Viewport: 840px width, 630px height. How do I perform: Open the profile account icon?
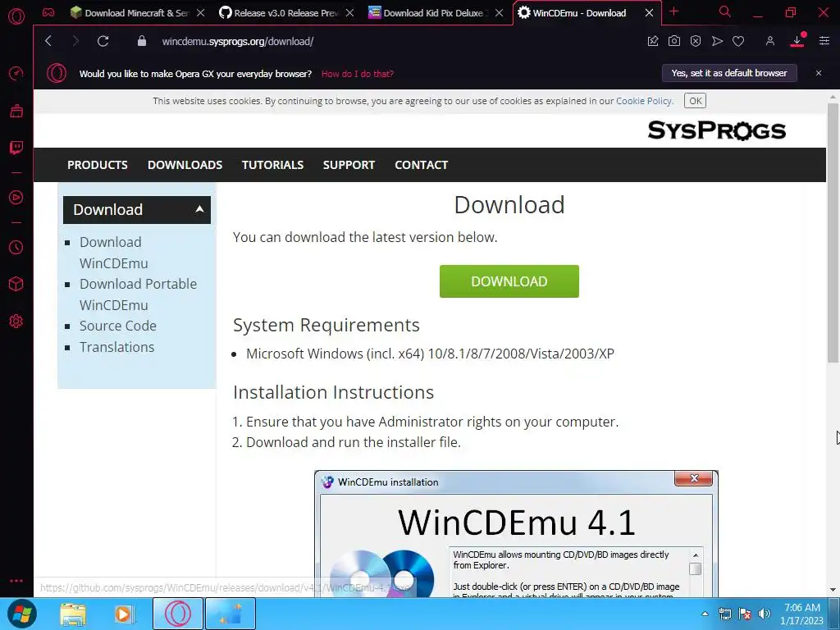769,41
